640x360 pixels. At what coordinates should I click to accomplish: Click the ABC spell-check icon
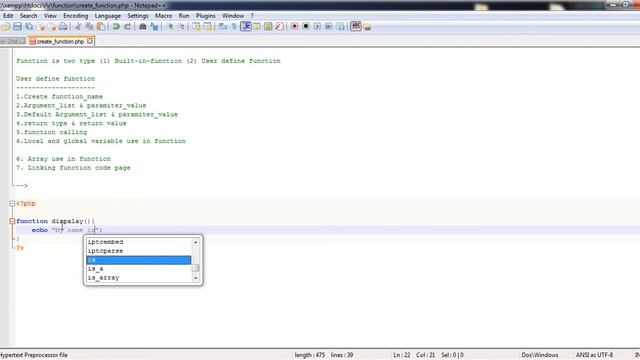point(356,26)
